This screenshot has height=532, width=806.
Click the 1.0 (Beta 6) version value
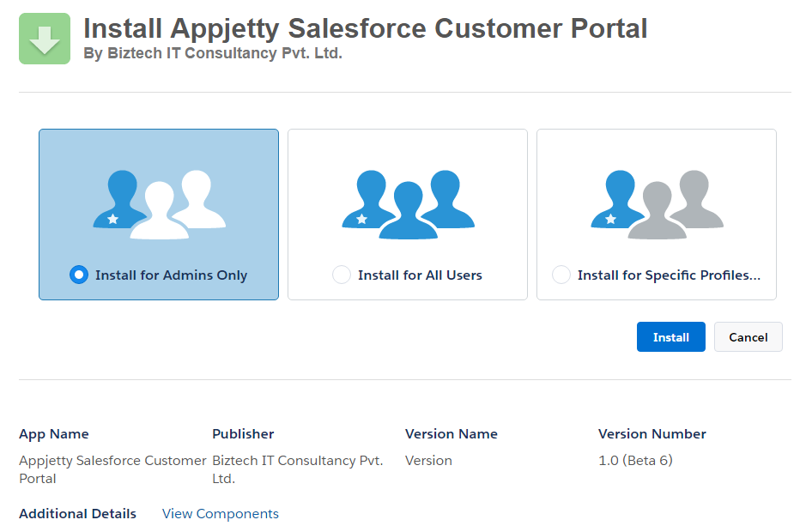point(635,461)
